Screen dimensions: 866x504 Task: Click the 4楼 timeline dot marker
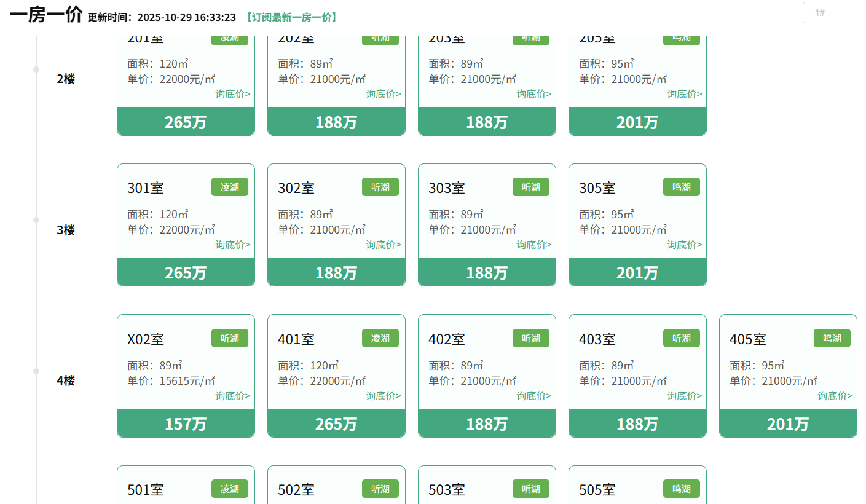click(36, 371)
